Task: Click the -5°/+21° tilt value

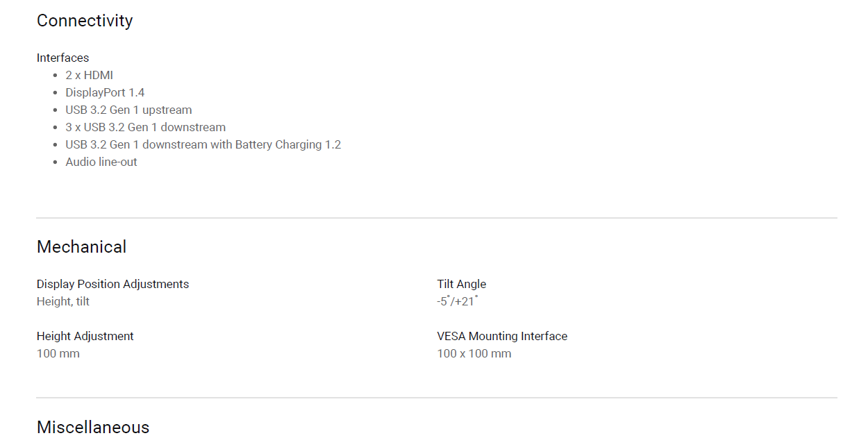Action: pos(458,301)
